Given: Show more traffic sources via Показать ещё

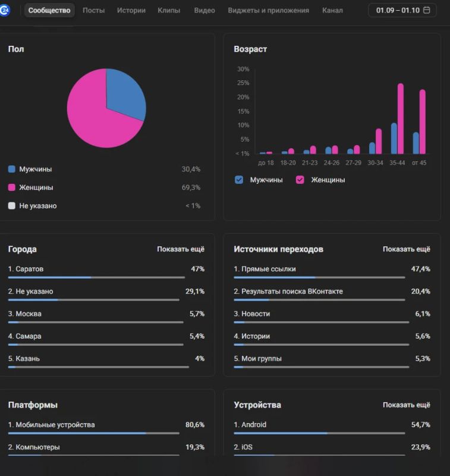Looking at the screenshot, I should 407,249.
